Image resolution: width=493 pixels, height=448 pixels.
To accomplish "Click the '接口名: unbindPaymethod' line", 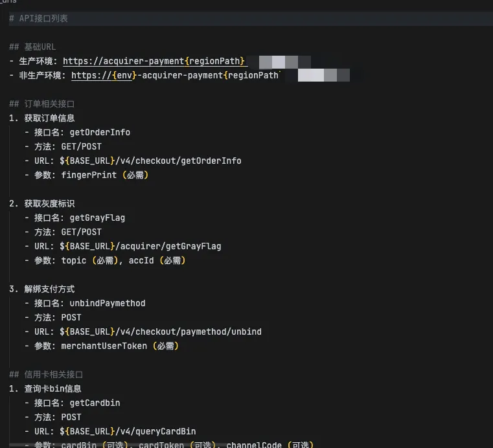I will (x=86, y=303).
